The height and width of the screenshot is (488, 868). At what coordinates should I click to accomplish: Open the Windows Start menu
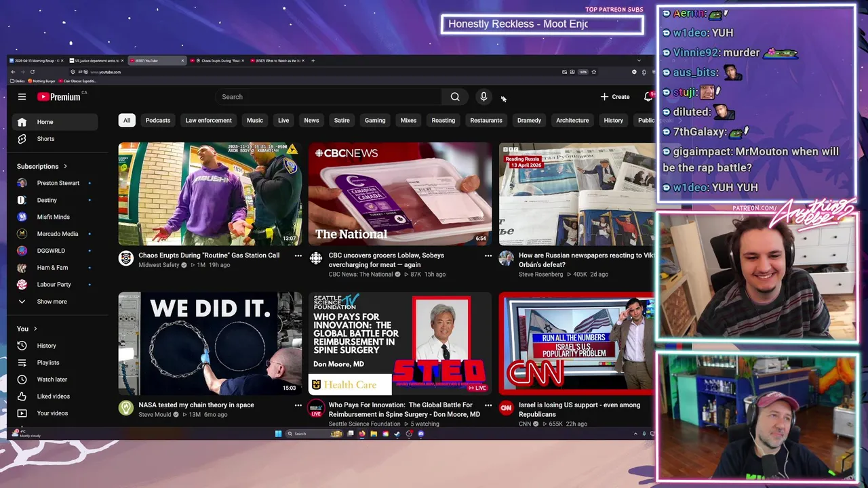(x=278, y=434)
